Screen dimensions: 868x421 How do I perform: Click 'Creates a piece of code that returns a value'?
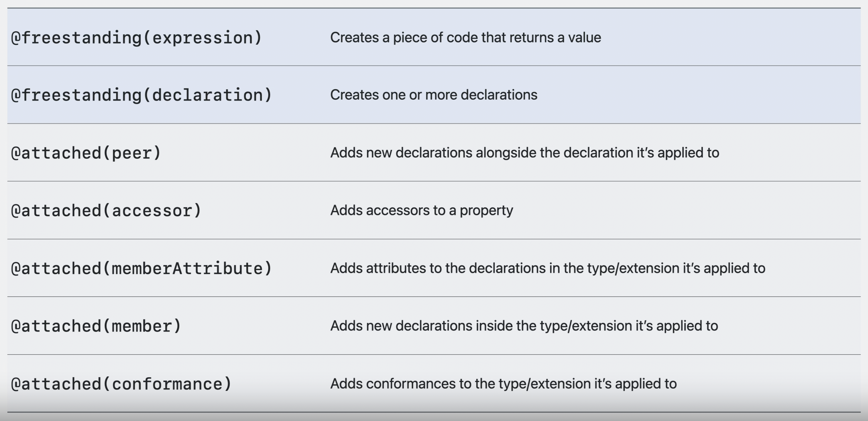click(x=465, y=38)
